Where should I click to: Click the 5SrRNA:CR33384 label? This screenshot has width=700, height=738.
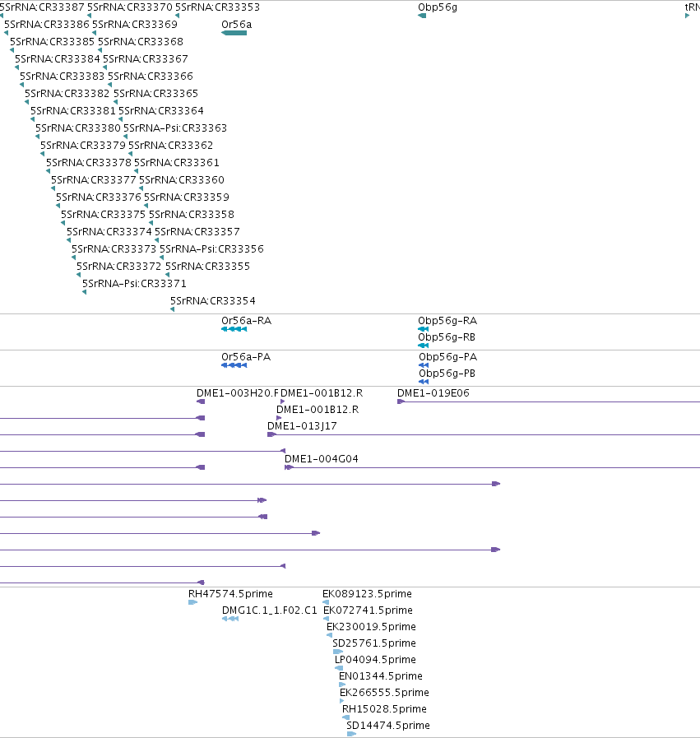point(58,59)
